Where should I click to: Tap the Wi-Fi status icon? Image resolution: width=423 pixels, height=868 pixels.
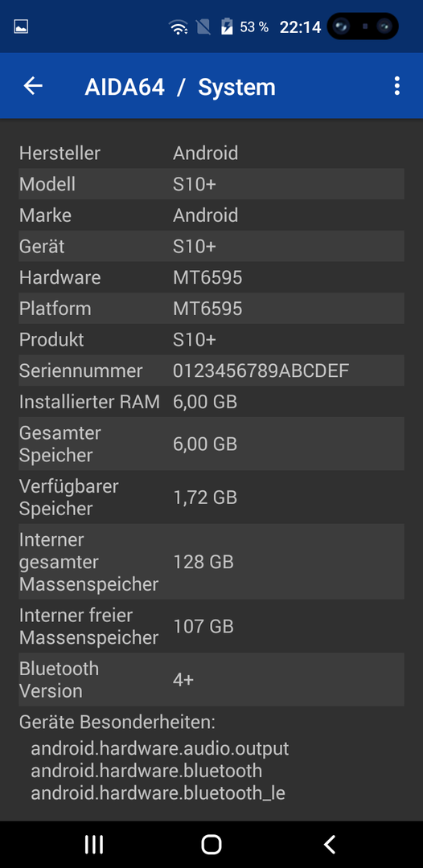point(179,27)
